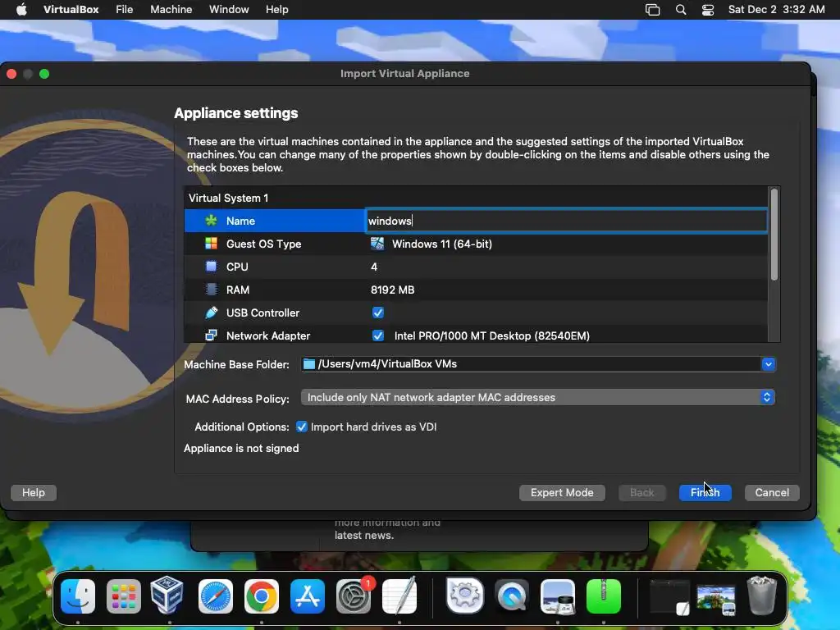Open the green Archive Utility icon
The image size is (840, 630).
(604, 596)
